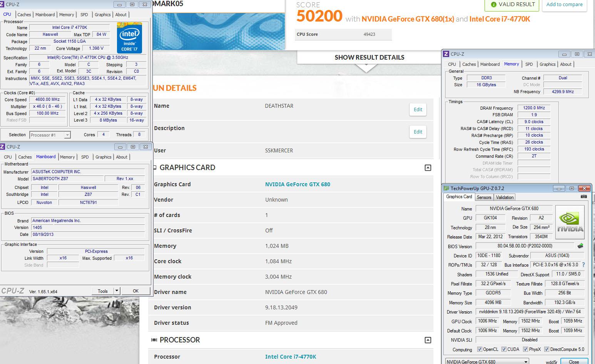
Task: Save BIOS using the green chip icon
Action: tap(580, 246)
